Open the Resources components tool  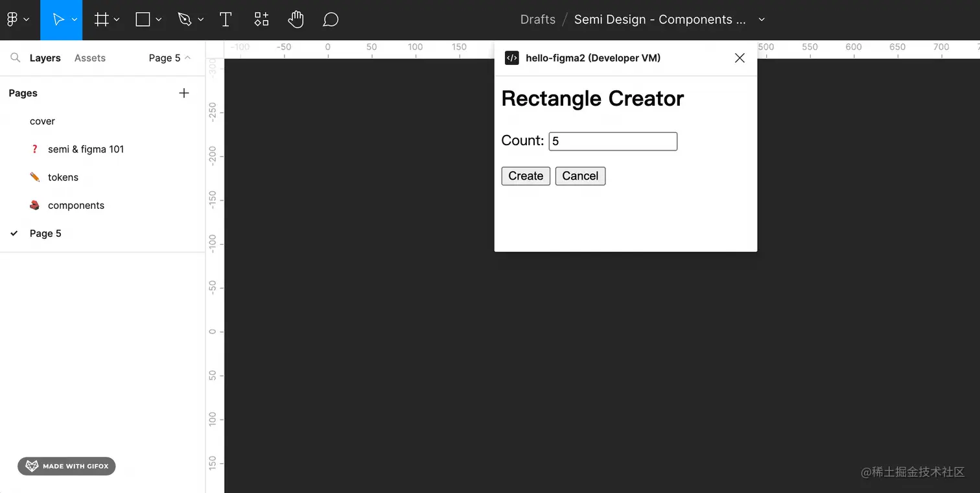pyautogui.click(x=261, y=19)
